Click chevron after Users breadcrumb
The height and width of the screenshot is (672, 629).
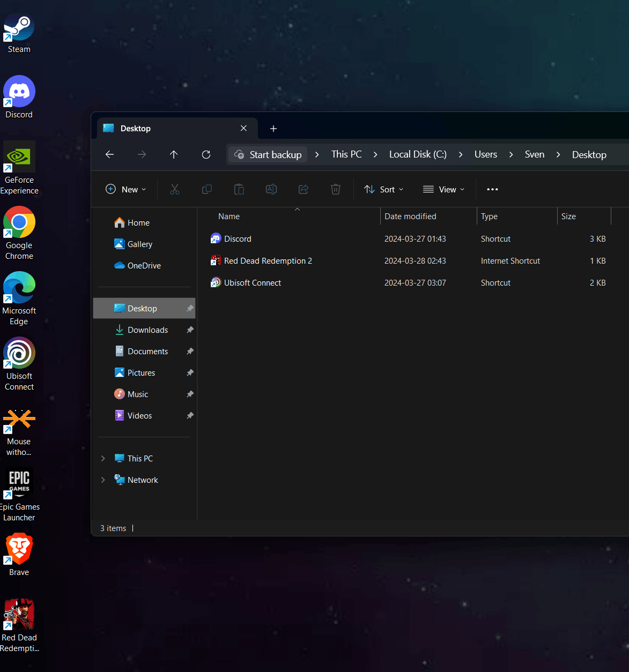tap(511, 154)
